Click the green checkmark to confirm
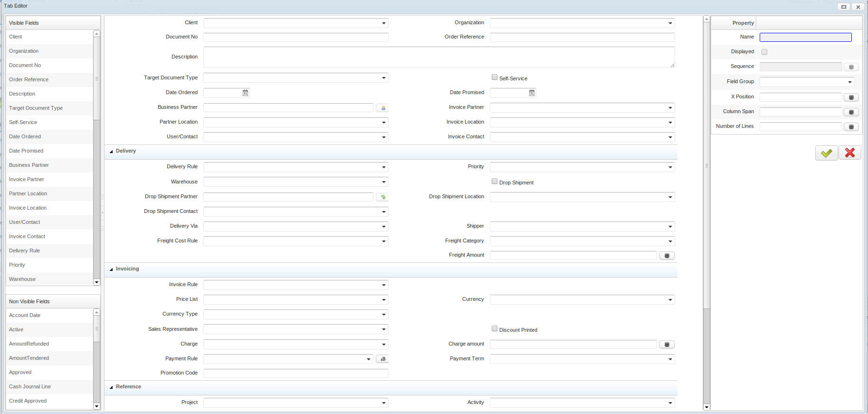This screenshot has height=414, width=868. (x=826, y=153)
